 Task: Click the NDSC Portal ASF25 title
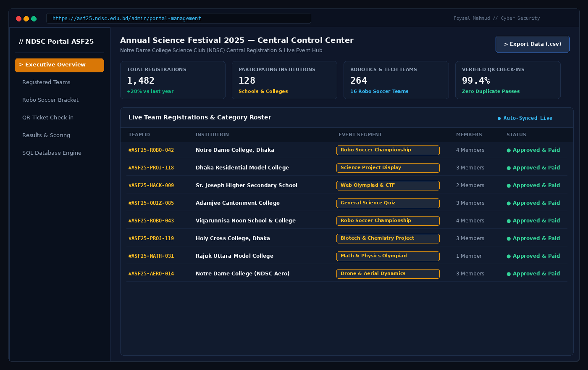coord(56,42)
